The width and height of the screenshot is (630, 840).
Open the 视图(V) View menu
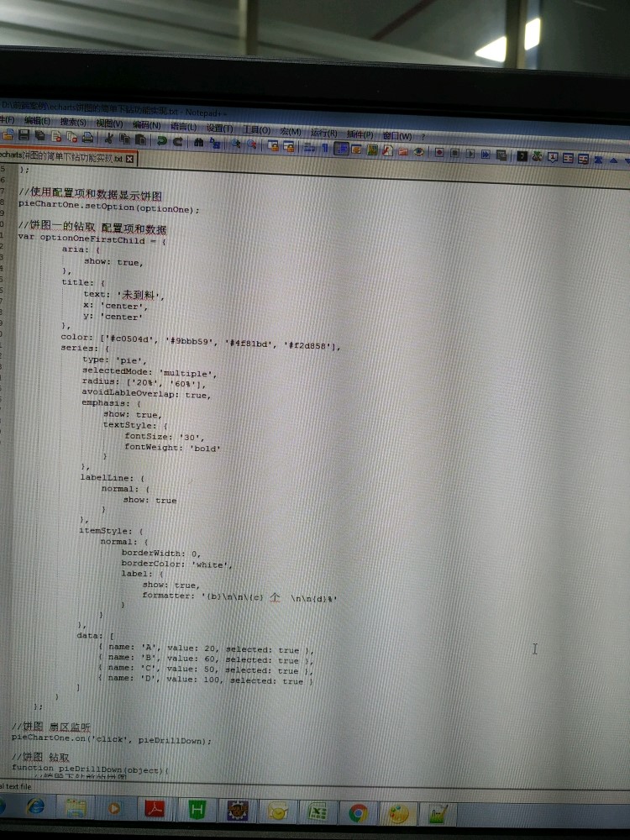point(109,123)
